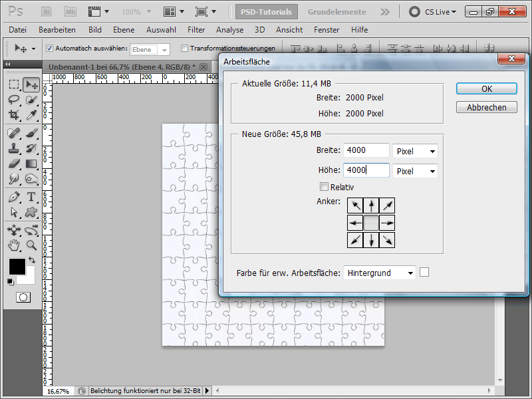Select the Rectangular Marquee tool
This screenshot has width=532, height=399.
[x=13, y=84]
